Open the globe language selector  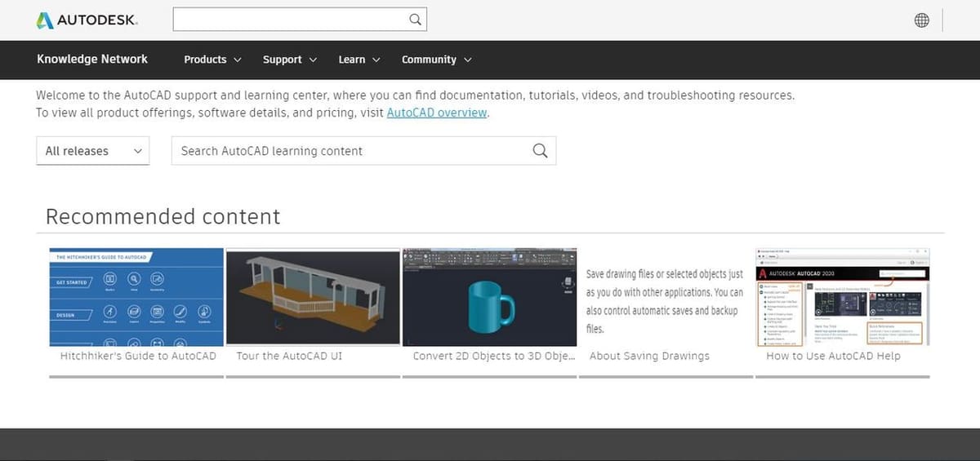[x=922, y=20]
